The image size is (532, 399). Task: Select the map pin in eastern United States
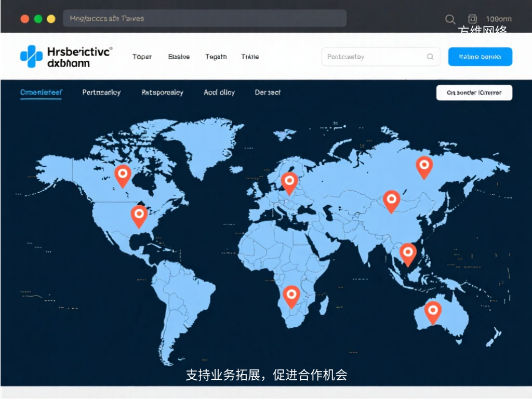[139, 215]
